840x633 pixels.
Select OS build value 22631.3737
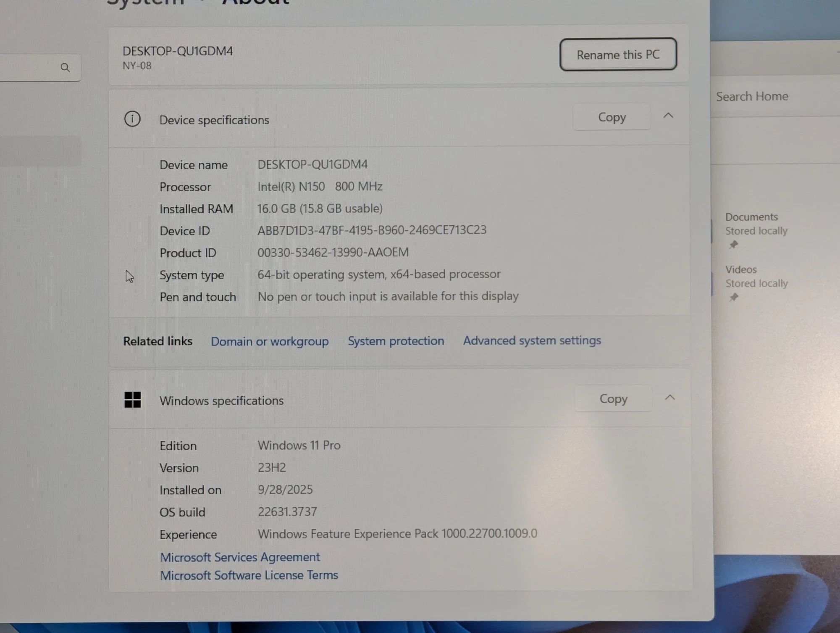pos(287,512)
